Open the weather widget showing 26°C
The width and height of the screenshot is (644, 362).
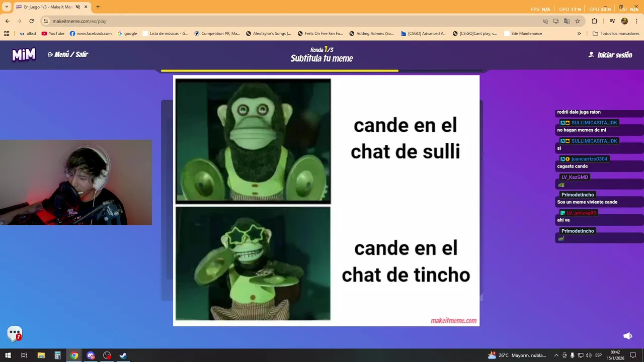[x=517, y=355]
